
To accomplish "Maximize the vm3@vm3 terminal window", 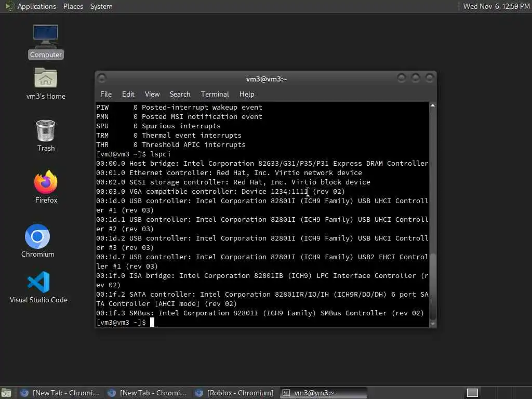I will tap(416, 78).
